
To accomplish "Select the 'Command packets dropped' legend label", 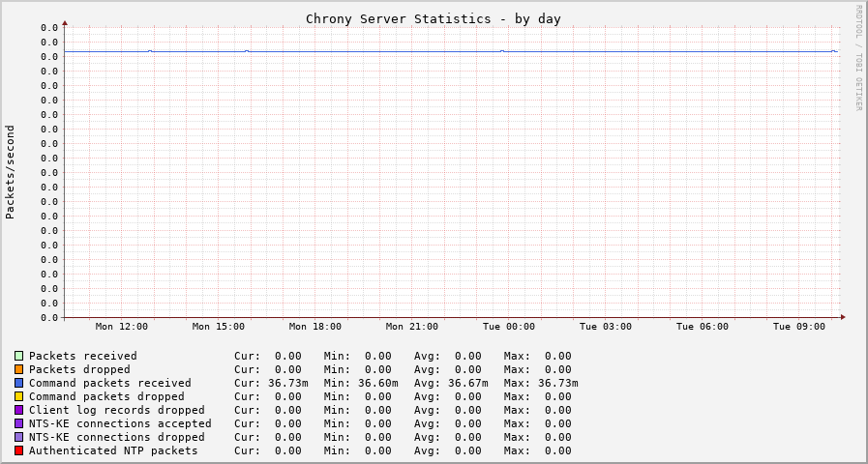I will (x=106, y=396).
